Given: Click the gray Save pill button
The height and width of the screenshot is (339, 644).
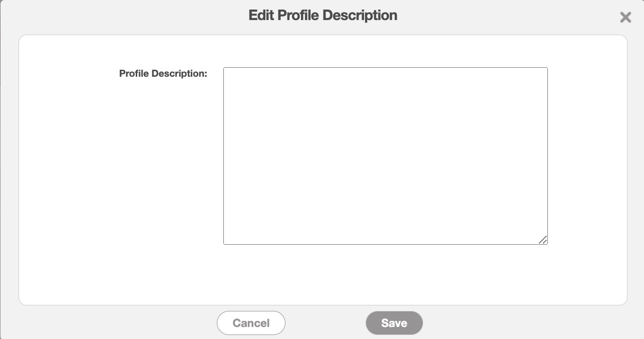Looking at the screenshot, I should pyautogui.click(x=394, y=323).
